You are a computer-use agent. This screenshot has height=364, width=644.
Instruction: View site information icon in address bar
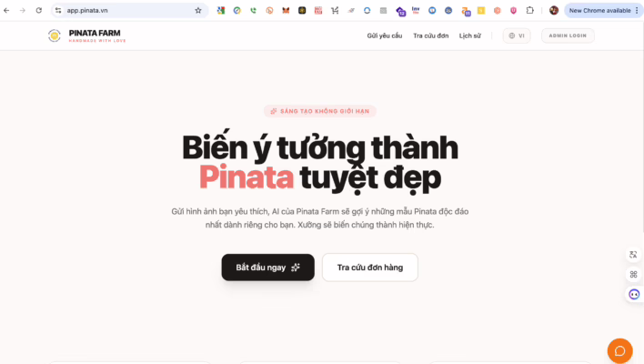pos(58,10)
